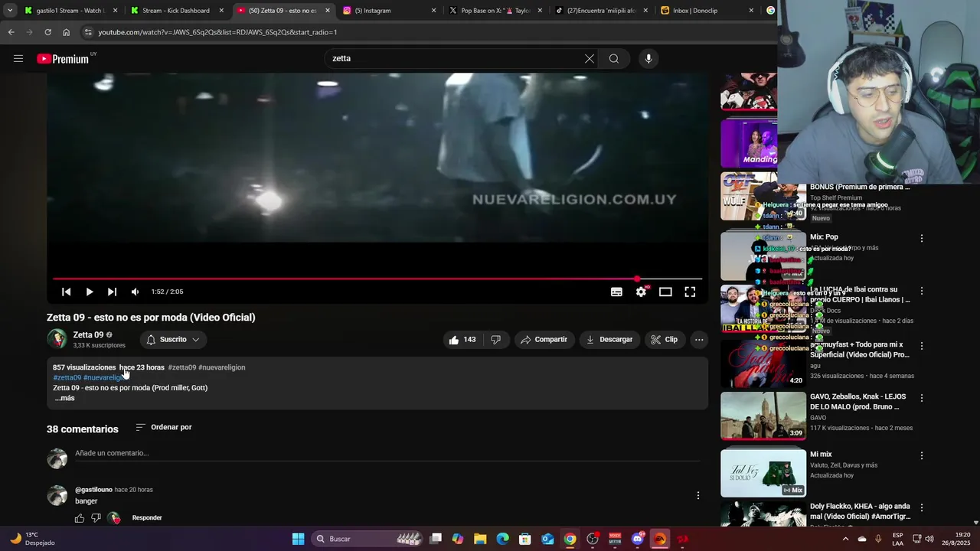This screenshot has height=551, width=980.
Task: Go to the YouTube Premium home logo
Action: coord(63,59)
